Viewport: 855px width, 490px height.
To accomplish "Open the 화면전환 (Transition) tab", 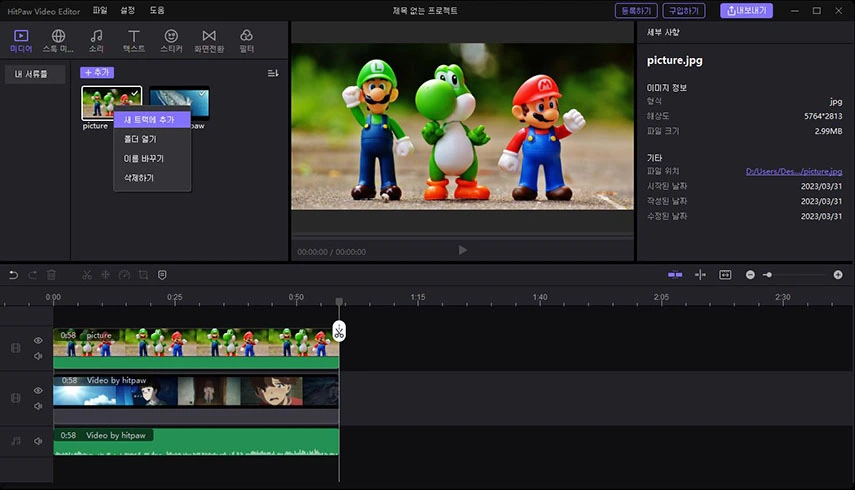I will pos(209,41).
